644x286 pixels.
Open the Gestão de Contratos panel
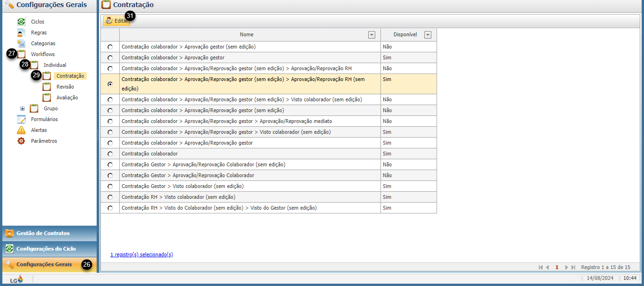pos(50,233)
